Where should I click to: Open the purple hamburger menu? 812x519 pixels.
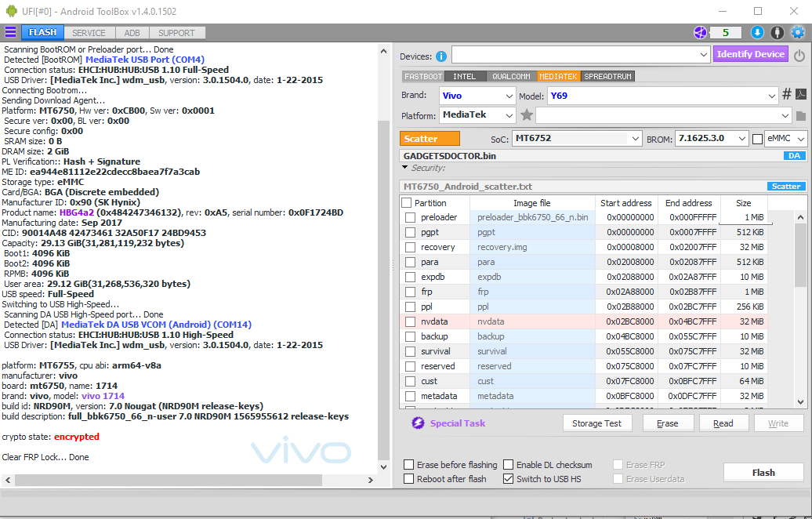[x=10, y=32]
